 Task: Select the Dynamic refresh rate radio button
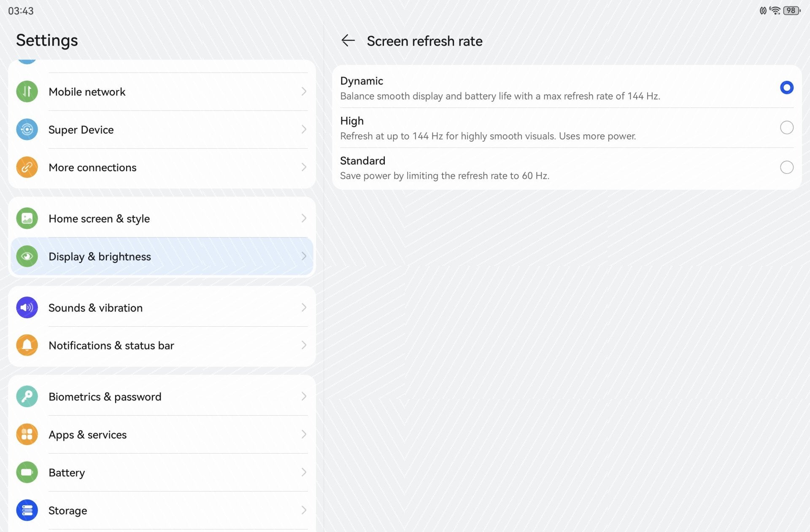[786, 88]
